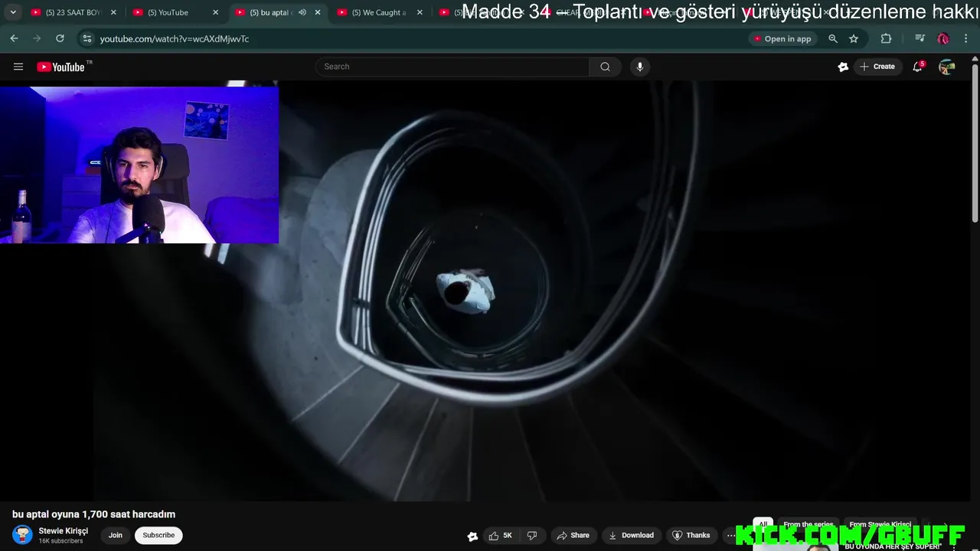980x551 pixels.
Task: Bookmark this page with the star icon
Action: (854, 38)
